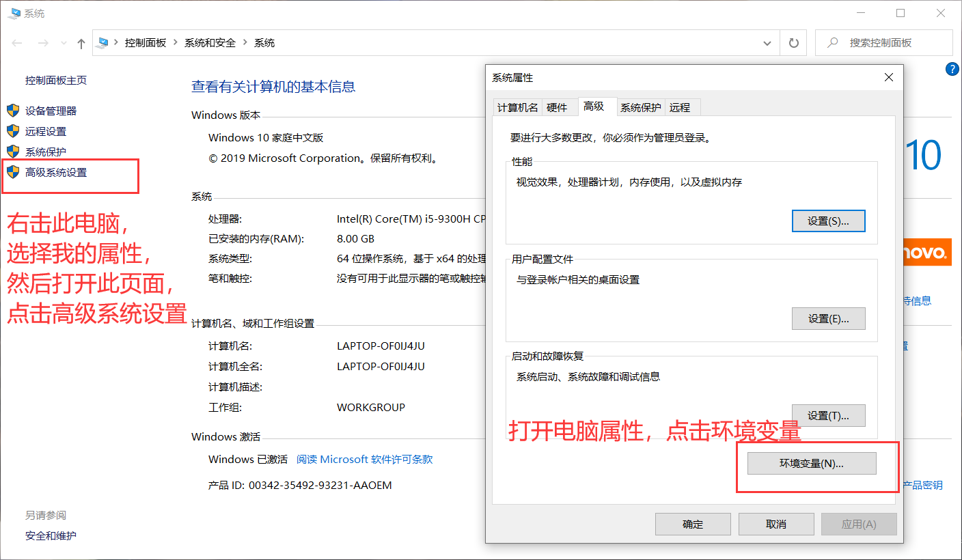The width and height of the screenshot is (962, 560).
Task: Click the search magnifier icon
Action: pos(832,42)
